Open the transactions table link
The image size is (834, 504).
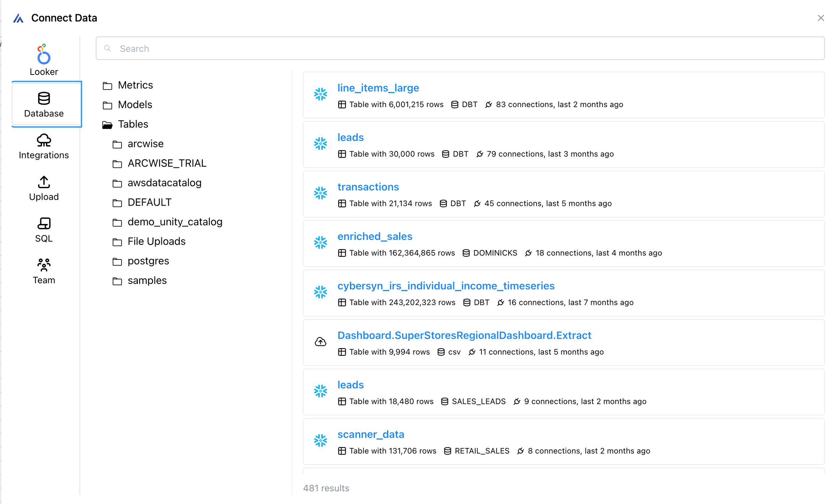[368, 187]
